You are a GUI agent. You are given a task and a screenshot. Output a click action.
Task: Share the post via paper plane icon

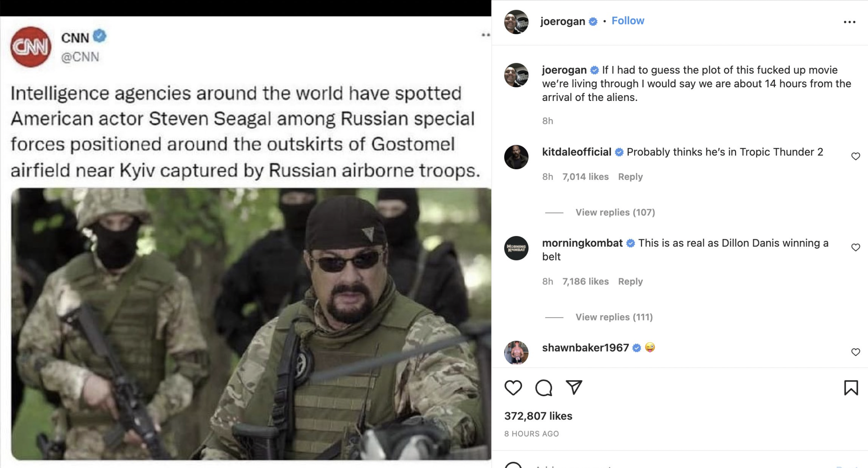(x=574, y=387)
